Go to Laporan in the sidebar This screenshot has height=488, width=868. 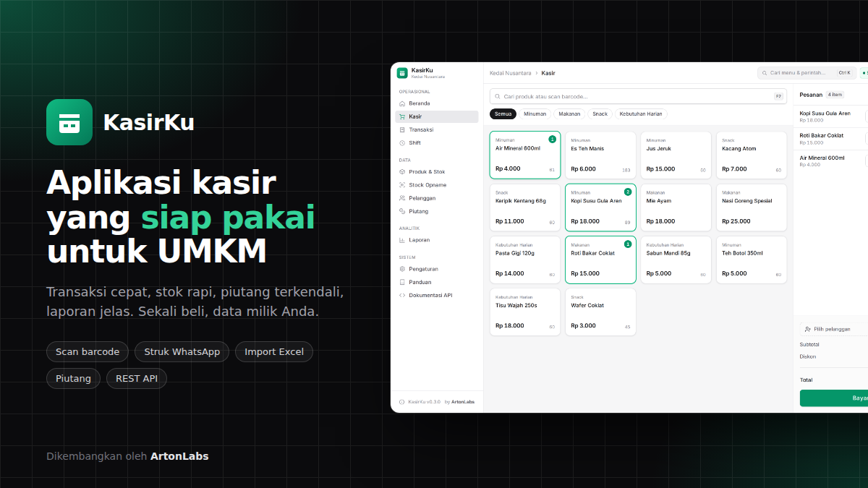[437, 240]
